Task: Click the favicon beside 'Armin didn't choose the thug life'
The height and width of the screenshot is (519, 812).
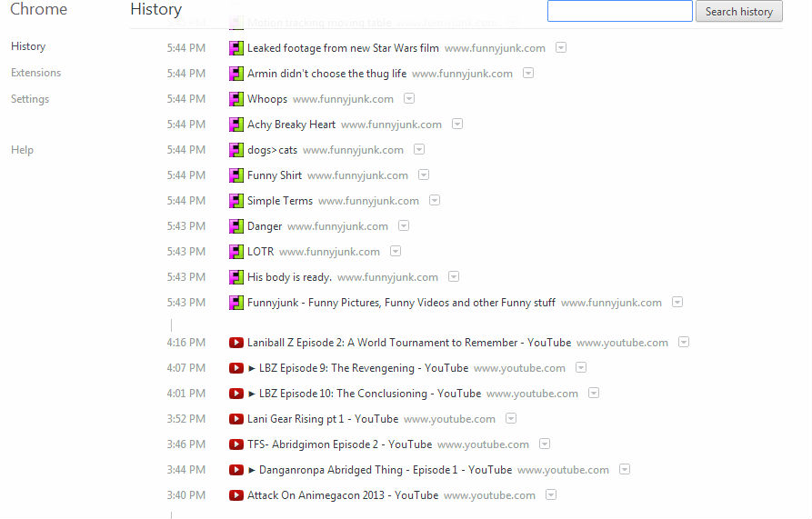Action: click(236, 74)
